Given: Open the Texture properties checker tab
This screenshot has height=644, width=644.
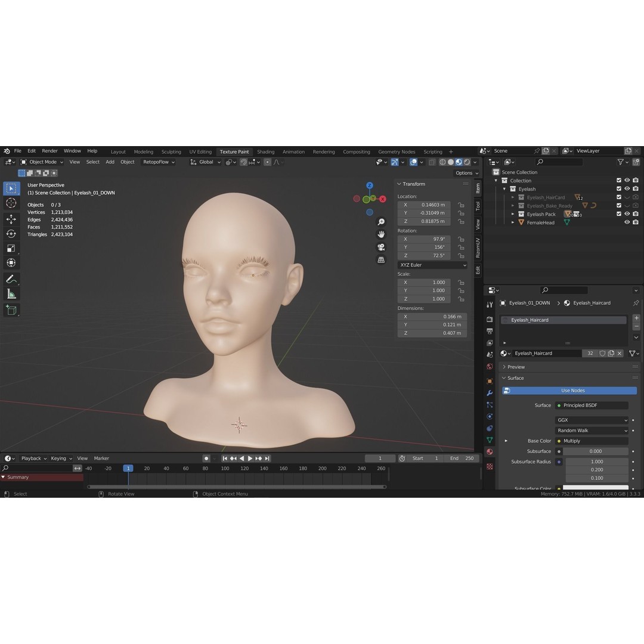Looking at the screenshot, I should point(490,466).
